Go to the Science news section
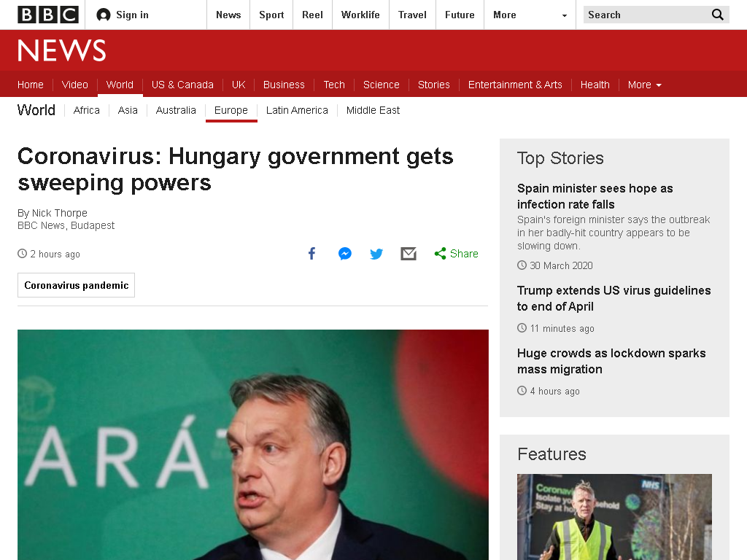 point(381,85)
